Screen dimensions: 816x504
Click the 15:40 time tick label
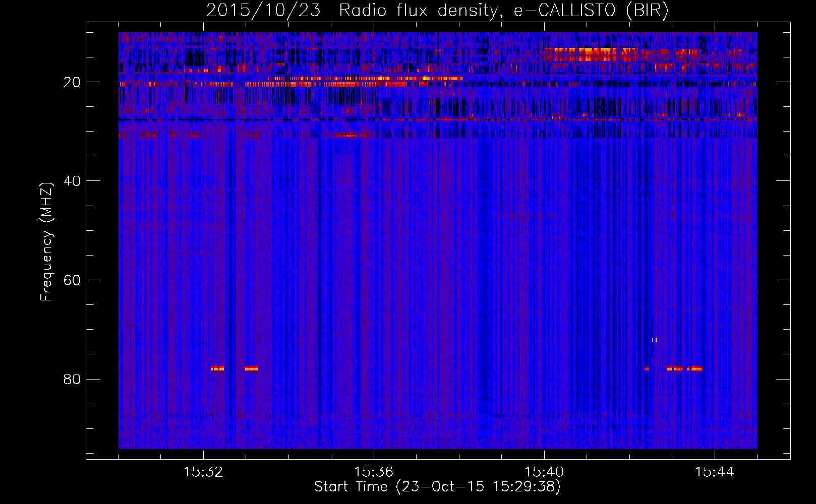[x=544, y=472]
